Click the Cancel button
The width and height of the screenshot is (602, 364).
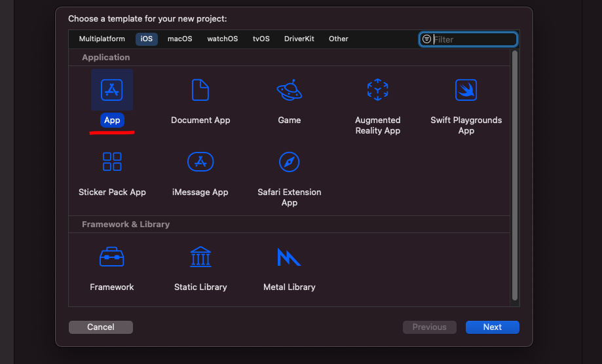[x=101, y=327]
